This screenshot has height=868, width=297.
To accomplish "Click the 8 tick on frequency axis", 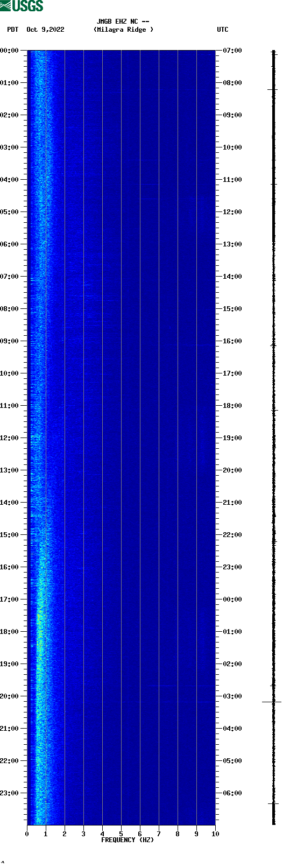I will 178,834.
